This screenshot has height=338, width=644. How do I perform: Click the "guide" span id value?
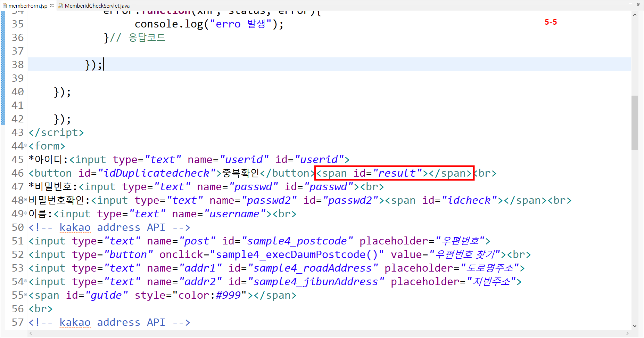click(x=107, y=295)
